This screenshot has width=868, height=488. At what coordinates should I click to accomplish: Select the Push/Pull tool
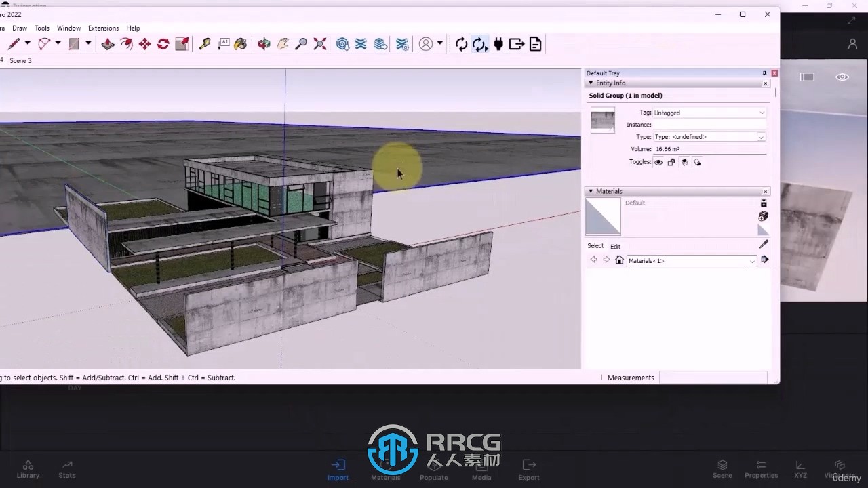pyautogui.click(x=107, y=44)
